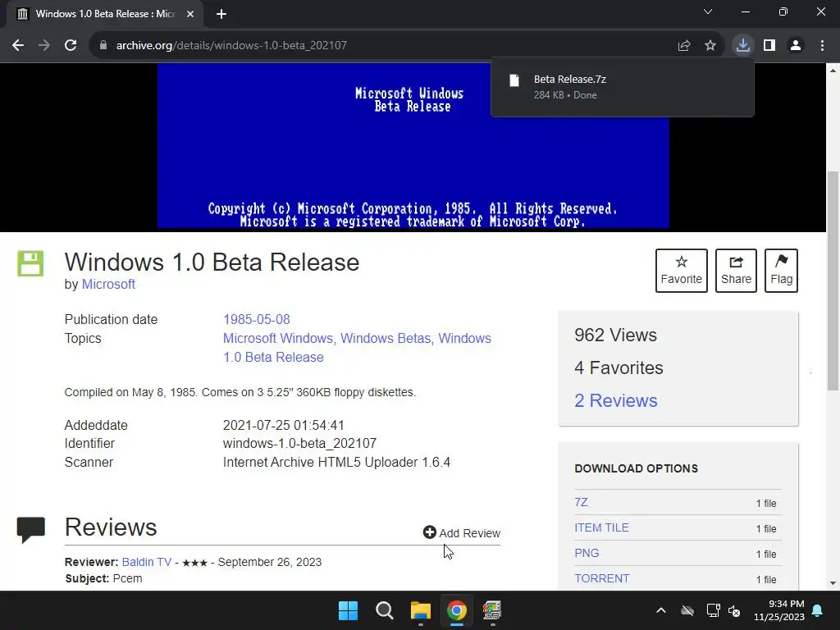Open File Explorer from the taskbar
840x630 pixels.
click(x=421, y=610)
